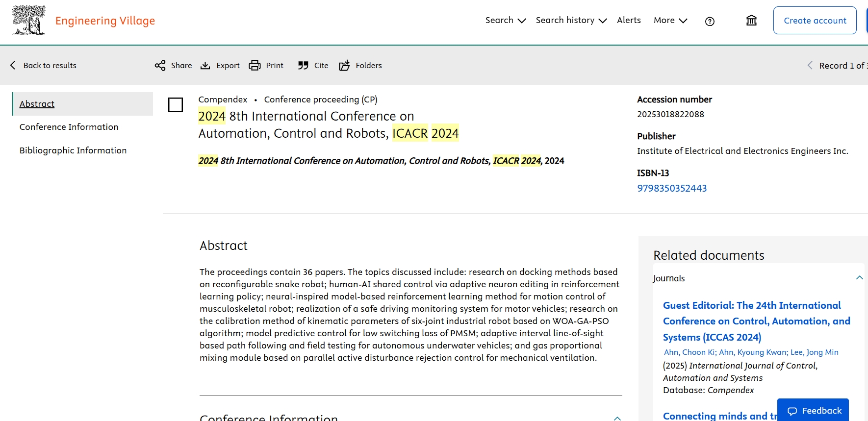Click author Ahn, Kyoung Kwan
868x421 pixels.
pos(753,352)
